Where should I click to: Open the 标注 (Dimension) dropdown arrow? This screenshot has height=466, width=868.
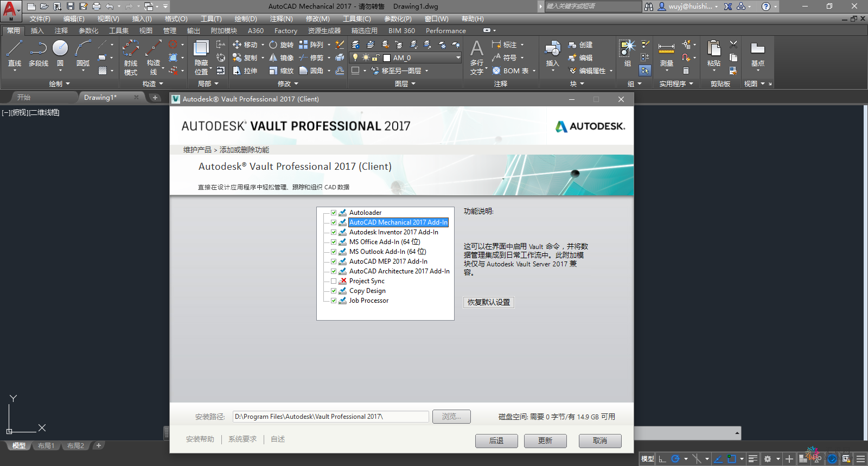tap(522, 44)
